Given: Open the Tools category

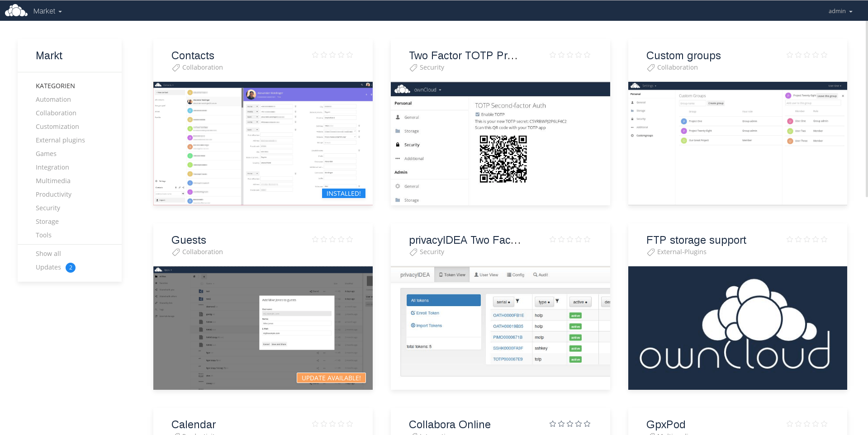Looking at the screenshot, I should (x=43, y=235).
